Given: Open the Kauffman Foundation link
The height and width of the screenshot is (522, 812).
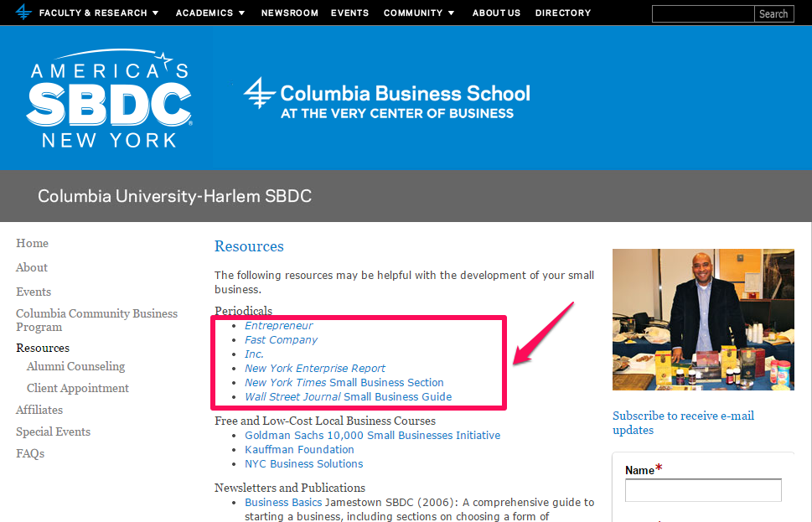Looking at the screenshot, I should tap(299, 449).
